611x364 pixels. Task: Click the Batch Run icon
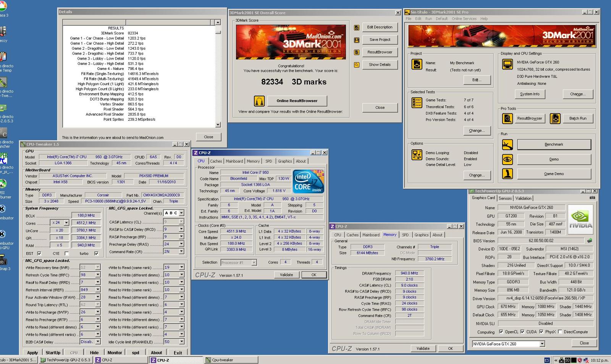tap(555, 119)
